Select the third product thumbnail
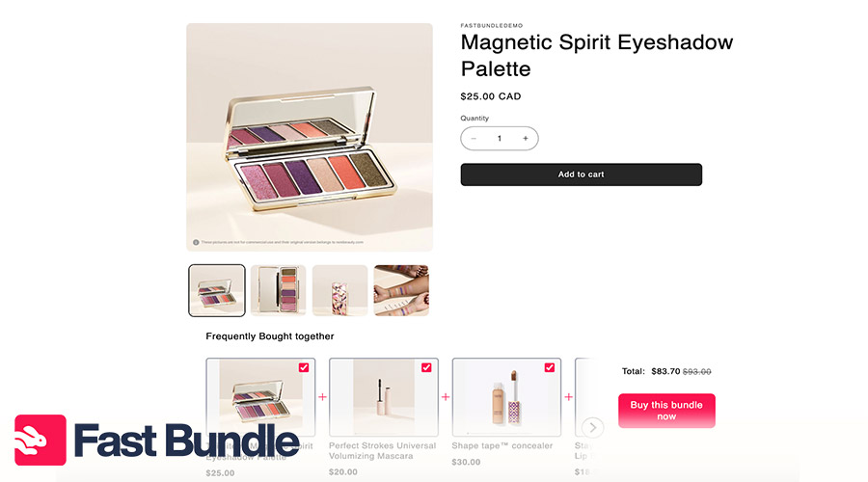868x482 pixels. [x=339, y=290]
